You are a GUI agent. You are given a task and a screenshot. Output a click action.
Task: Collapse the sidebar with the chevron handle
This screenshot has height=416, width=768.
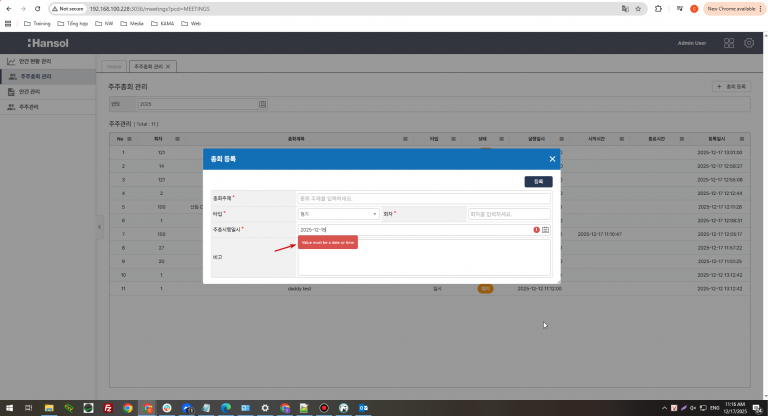pos(99,227)
